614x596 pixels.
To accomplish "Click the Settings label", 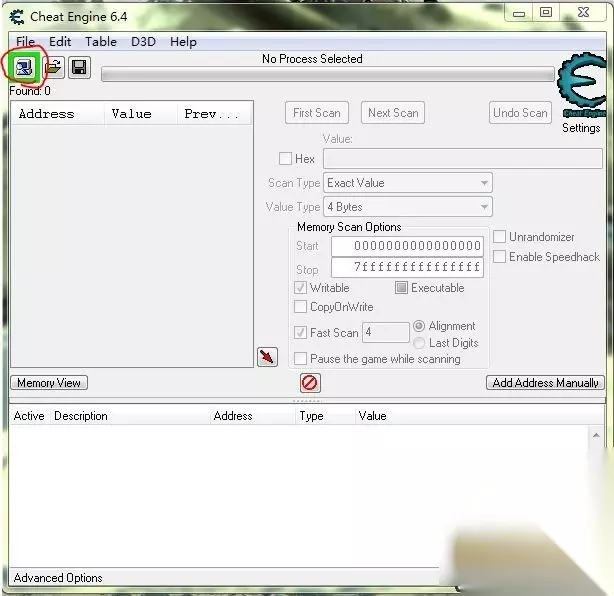I will (581, 128).
